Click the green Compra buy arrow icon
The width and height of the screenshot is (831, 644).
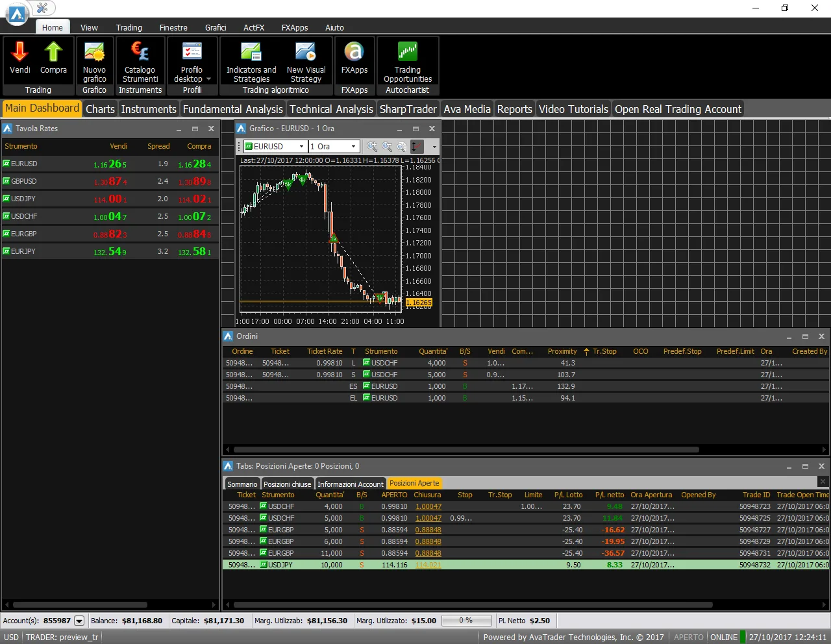(x=53, y=52)
